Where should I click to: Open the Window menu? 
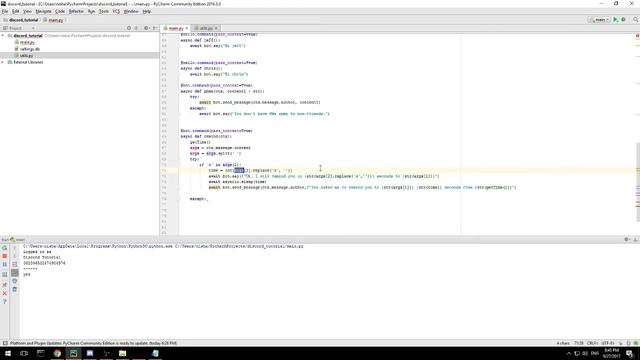131,11
